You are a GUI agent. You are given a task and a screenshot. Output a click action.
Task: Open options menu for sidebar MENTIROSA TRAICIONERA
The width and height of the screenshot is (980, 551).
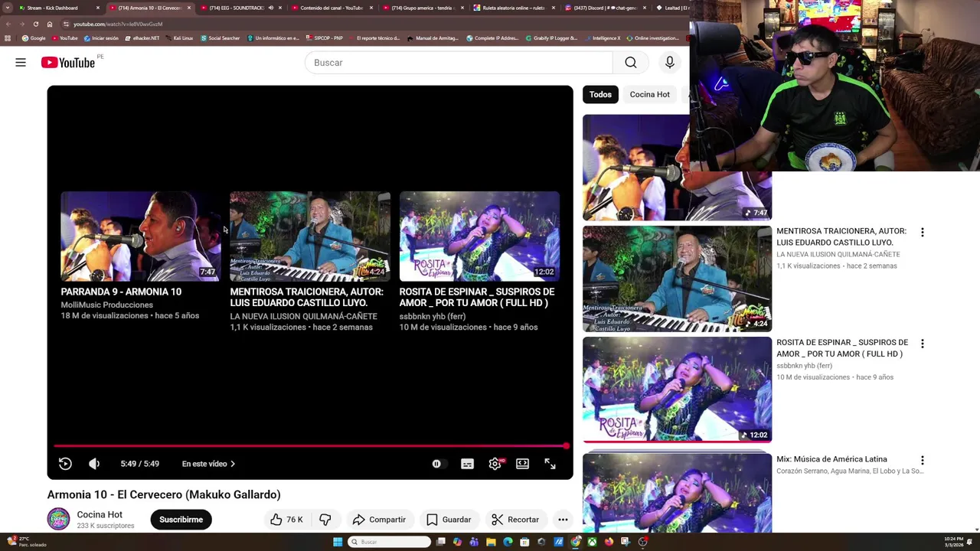[922, 232]
